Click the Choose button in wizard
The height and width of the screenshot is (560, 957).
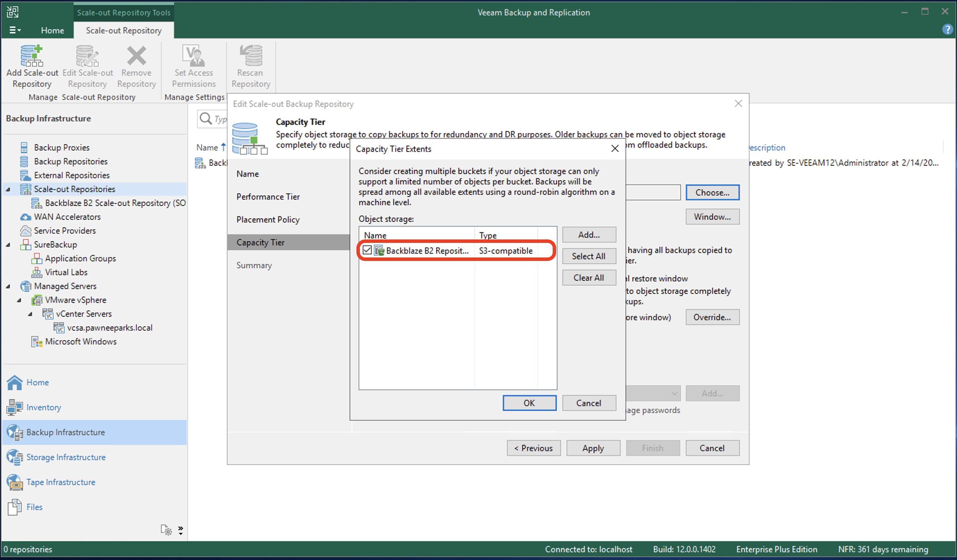click(712, 192)
